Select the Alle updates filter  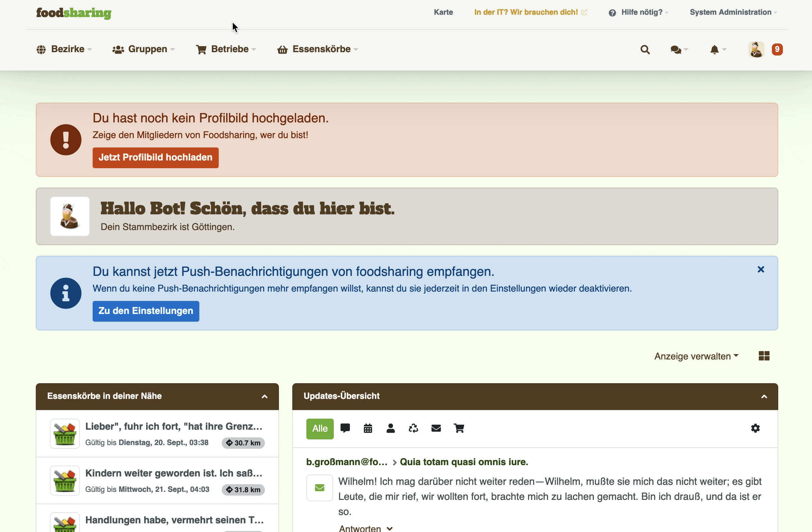coord(320,428)
